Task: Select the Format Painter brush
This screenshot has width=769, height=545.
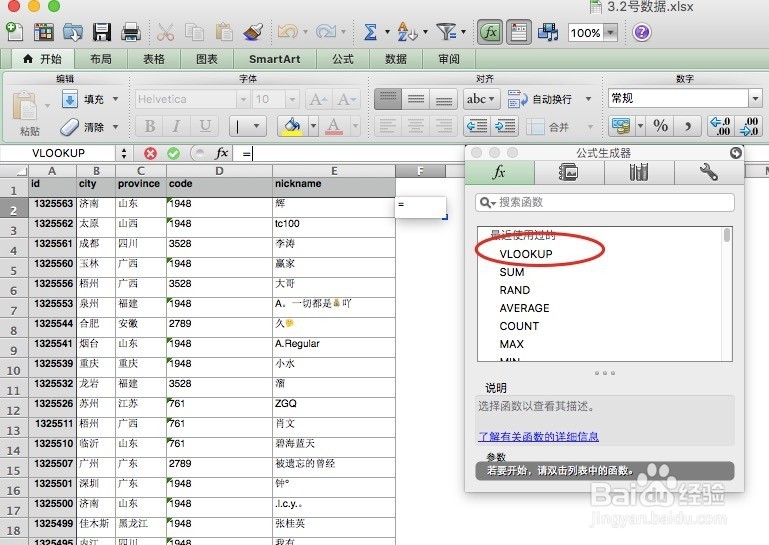Action: click(x=253, y=32)
